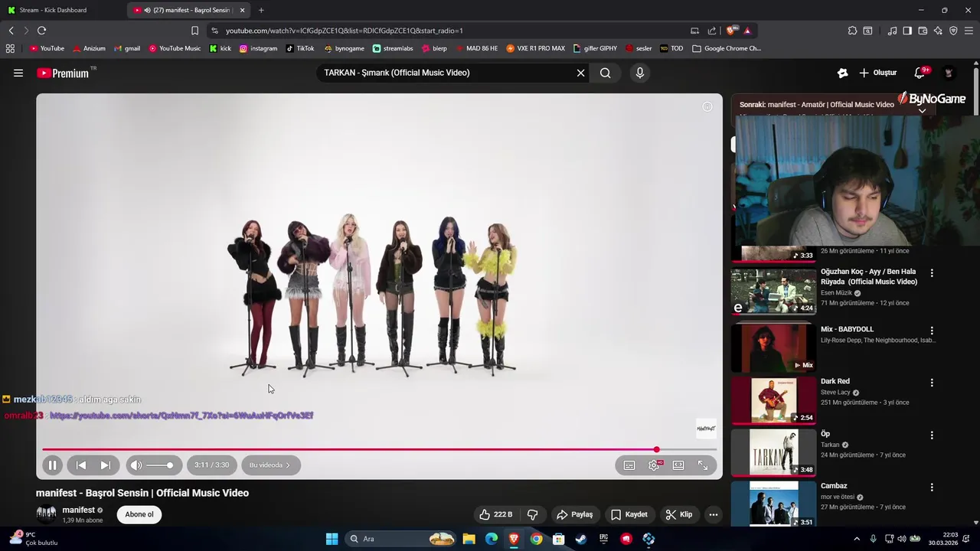
Task: Open the Brave Leo AI sparkle icon
Action: tap(938, 31)
